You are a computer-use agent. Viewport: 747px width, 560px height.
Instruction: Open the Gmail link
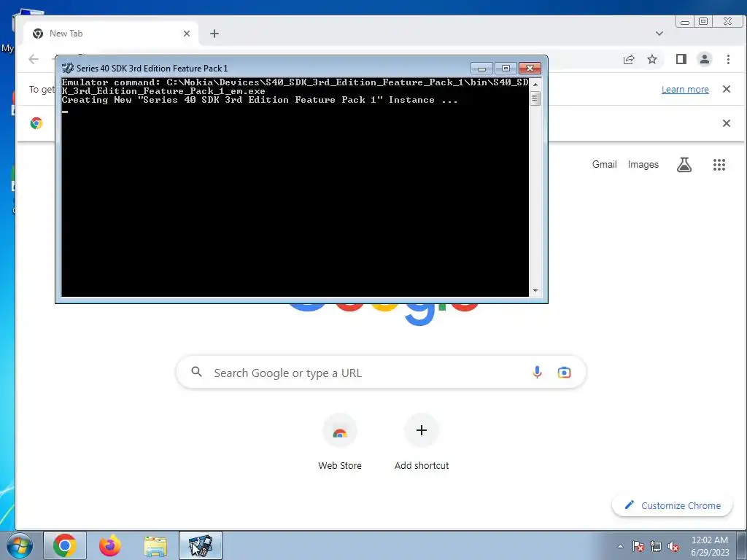pos(604,164)
